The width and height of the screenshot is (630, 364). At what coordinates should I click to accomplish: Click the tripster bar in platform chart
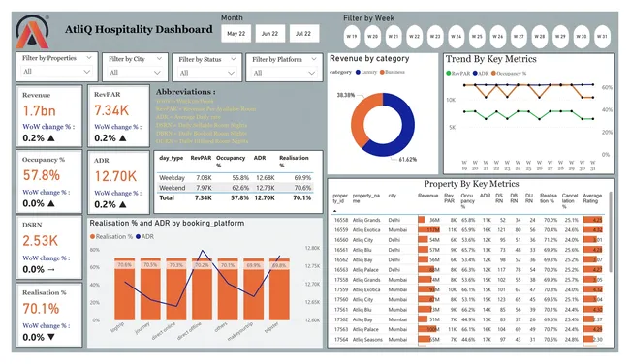click(x=279, y=288)
